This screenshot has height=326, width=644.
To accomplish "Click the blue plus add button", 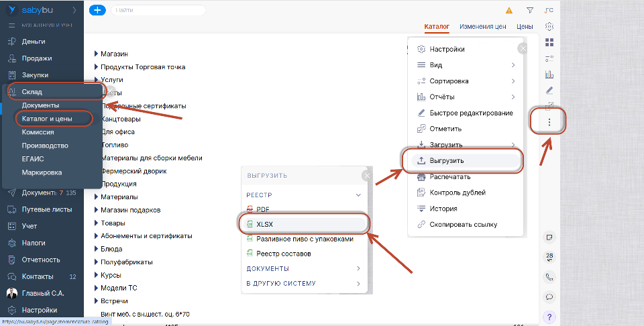I will point(97,10).
